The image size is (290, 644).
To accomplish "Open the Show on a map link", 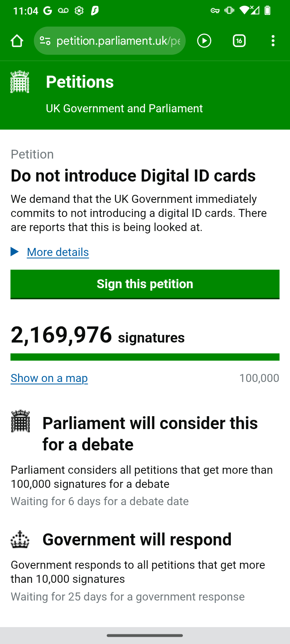I will [49, 378].
